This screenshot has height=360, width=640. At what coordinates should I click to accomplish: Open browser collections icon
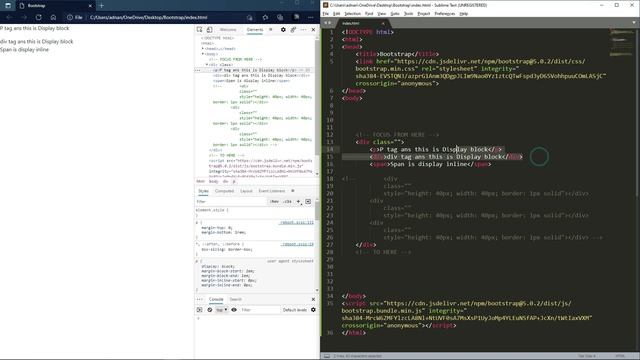[x=280, y=18]
